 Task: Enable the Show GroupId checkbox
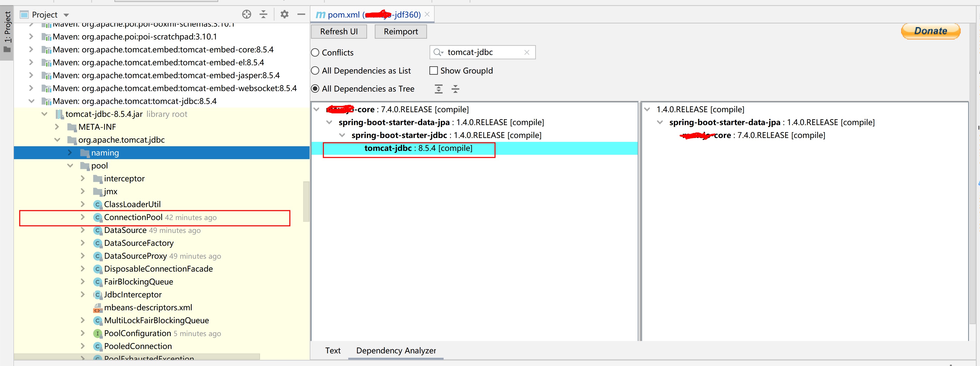point(433,70)
